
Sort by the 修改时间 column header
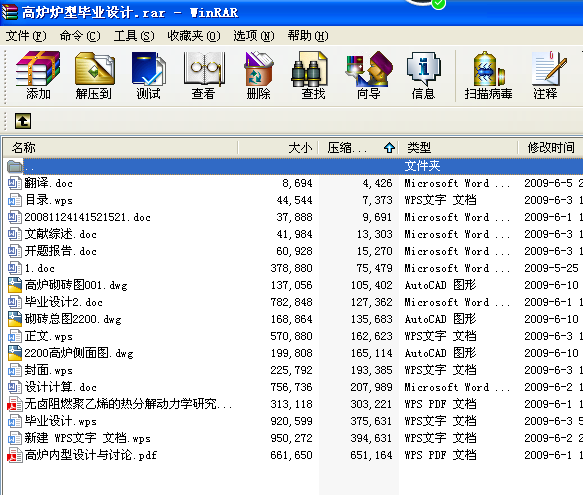[551, 148]
